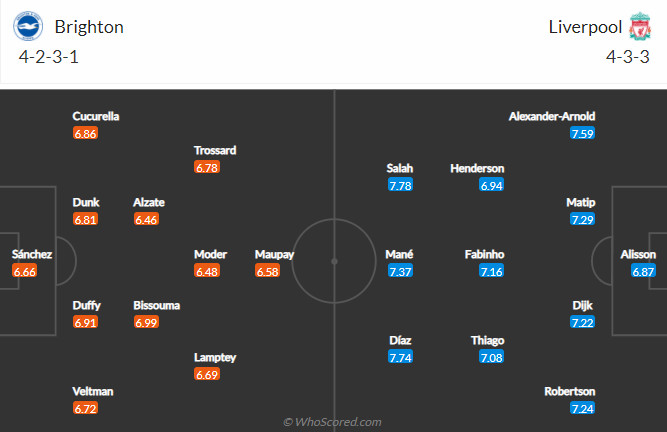Screen dimensions: 667x432
Task: Open the Brighton team name link
Action: coord(89,27)
